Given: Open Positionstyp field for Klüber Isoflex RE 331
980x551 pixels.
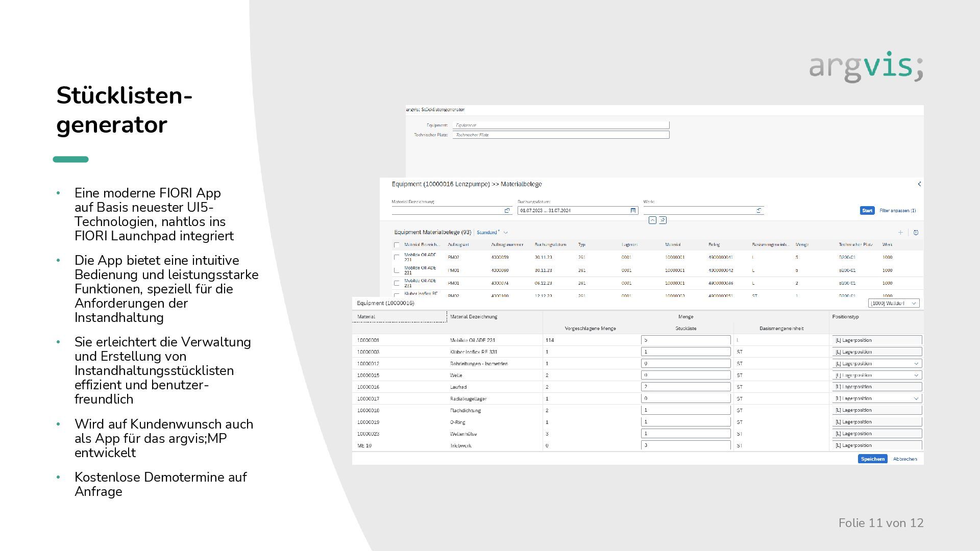Looking at the screenshot, I should [877, 352].
